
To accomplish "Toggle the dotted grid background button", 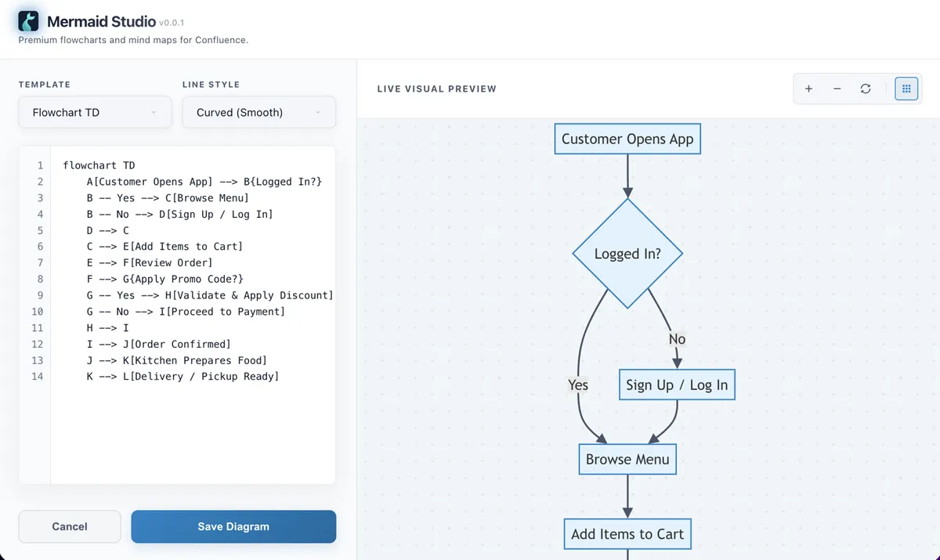I will [906, 89].
